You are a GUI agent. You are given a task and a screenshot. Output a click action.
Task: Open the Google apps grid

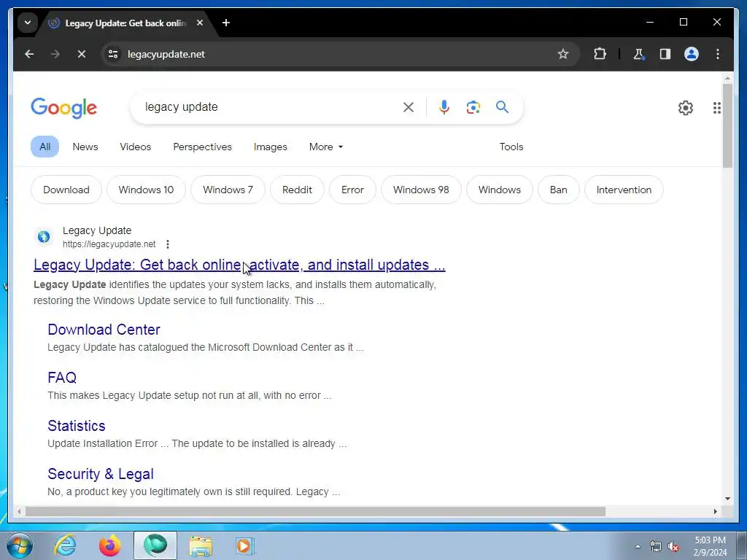[x=716, y=108]
